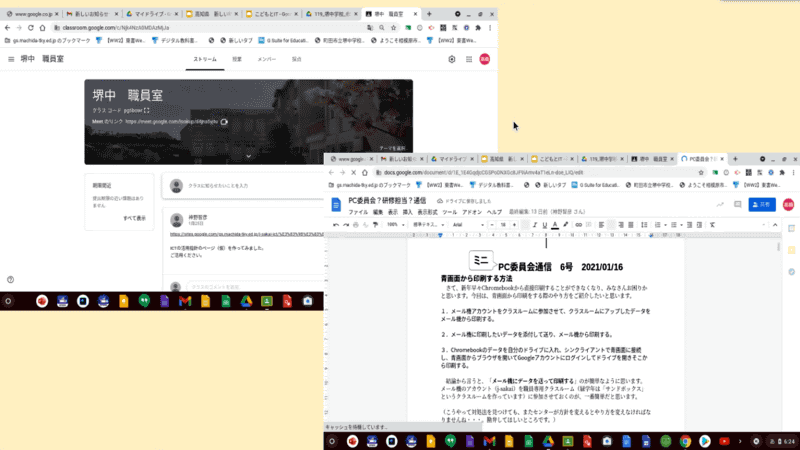Open Gmail from the bottom-right shelf
This screenshot has width=800, height=450.
pyautogui.click(x=489, y=441)
